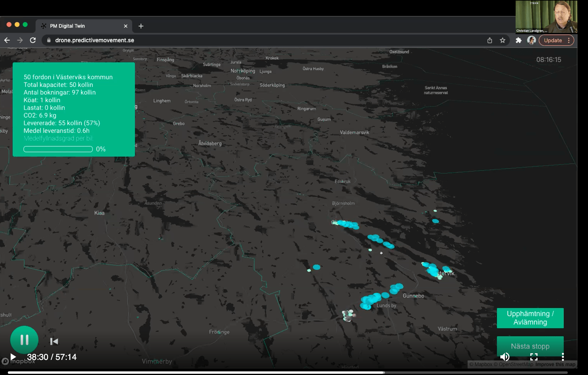Reload the page in browser
This screenshot has height=375, width=588.
point(33,40)
